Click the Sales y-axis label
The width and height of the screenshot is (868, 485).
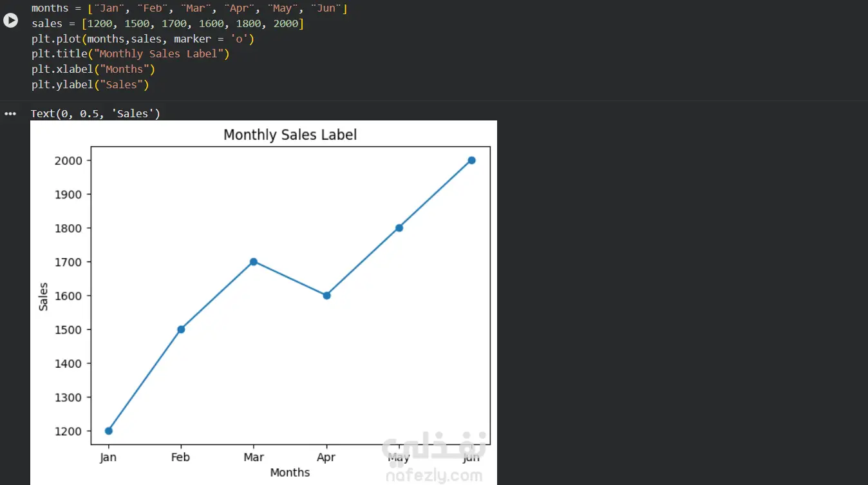(x=43, y=296)
